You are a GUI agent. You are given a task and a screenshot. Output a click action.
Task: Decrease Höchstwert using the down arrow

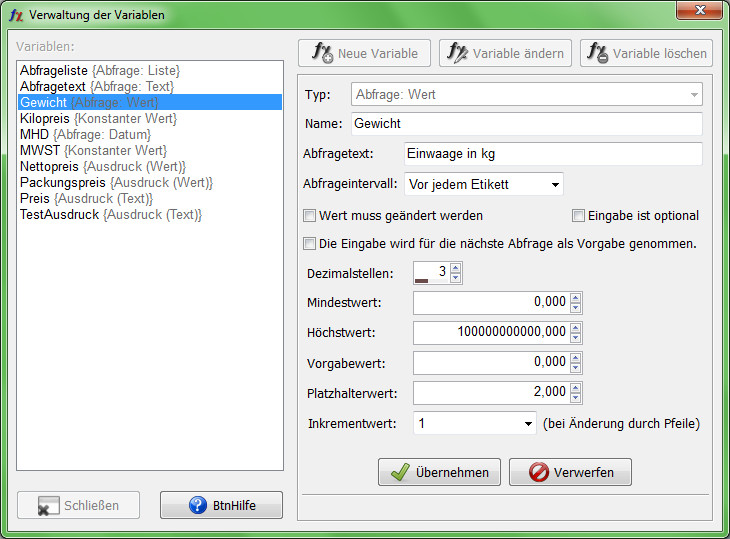[x=576, y=338]
